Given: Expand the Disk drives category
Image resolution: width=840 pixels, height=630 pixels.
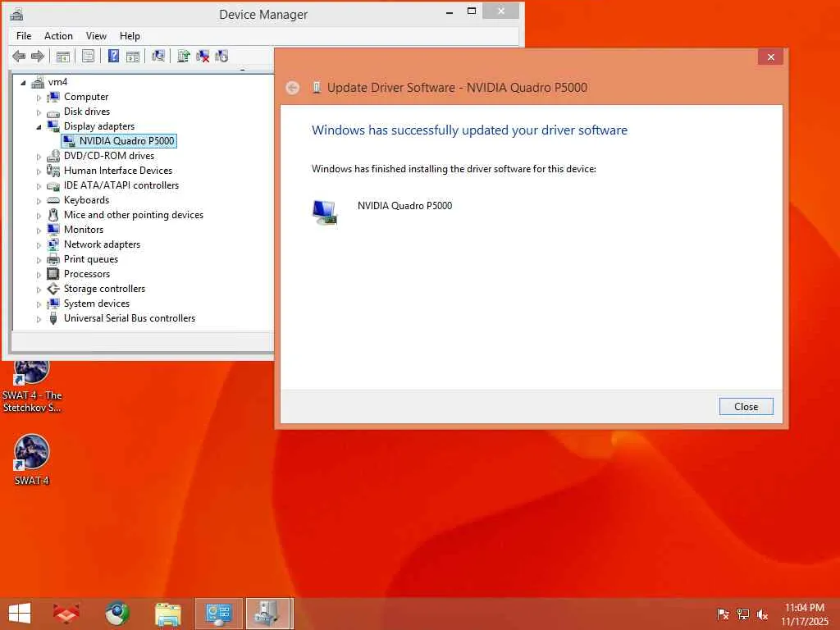Looking at the screenshot, I should [x=39, y=112].
